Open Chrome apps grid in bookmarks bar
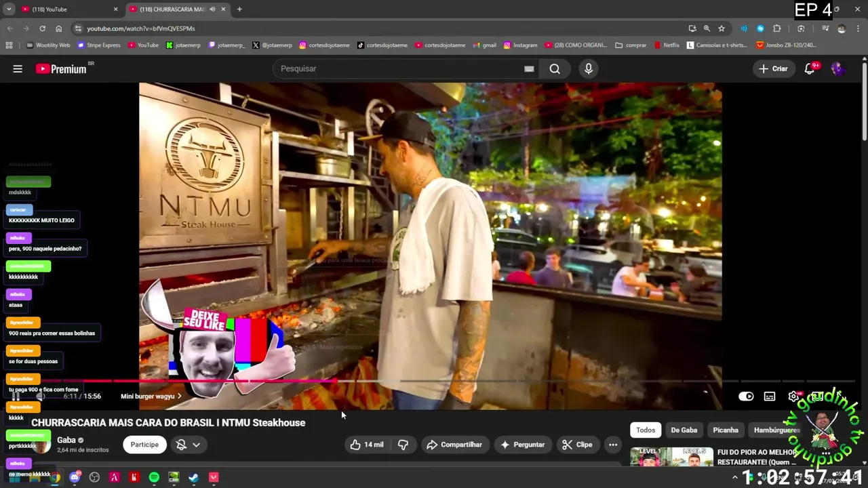 click(x=9, y=45)
